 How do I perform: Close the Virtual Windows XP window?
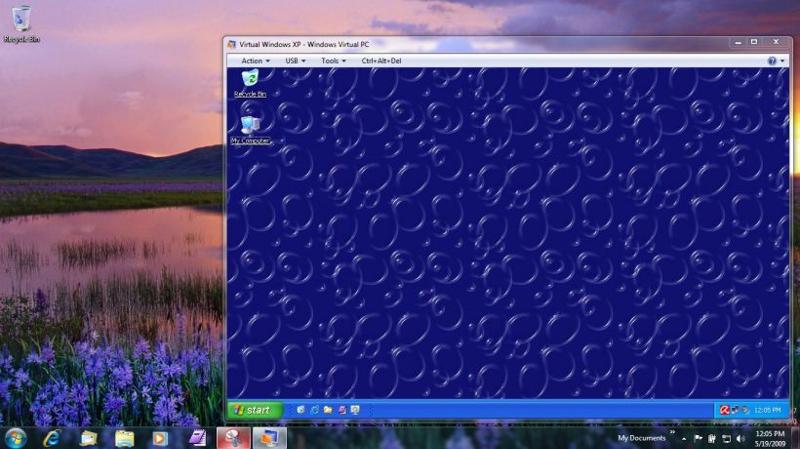pos(776,42)
